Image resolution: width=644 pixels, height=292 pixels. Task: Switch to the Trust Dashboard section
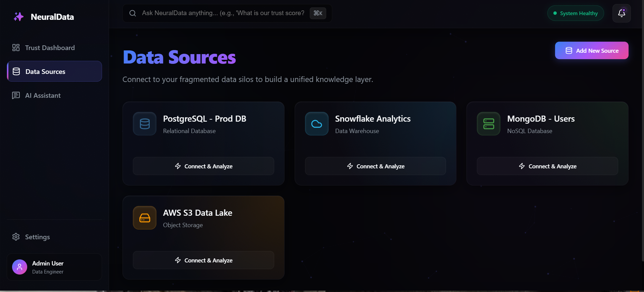tap(50, 47)
